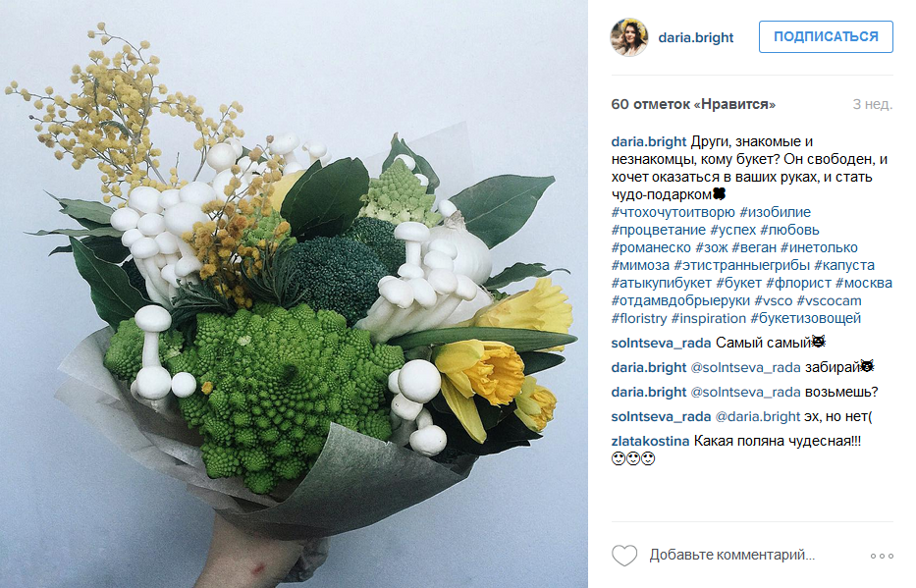Open daria.bright's profile avatar picture
The height and width of the screenshot is (588, 916).
point(629,37)
